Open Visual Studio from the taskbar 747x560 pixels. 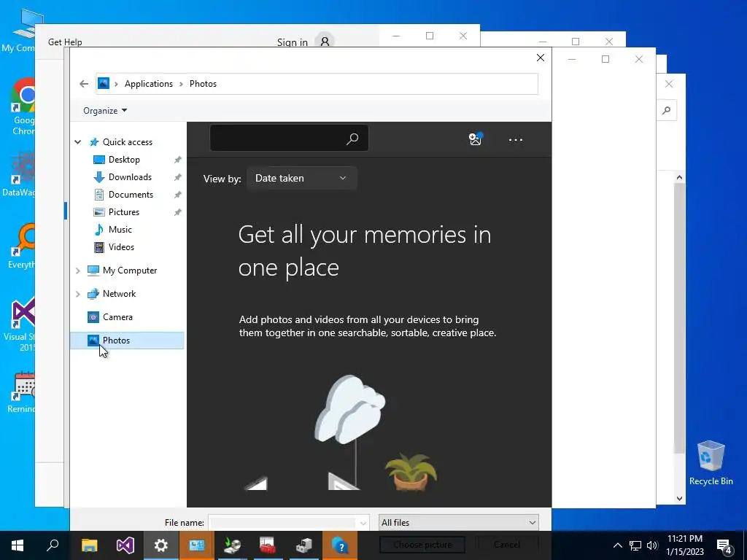(125, 545)
